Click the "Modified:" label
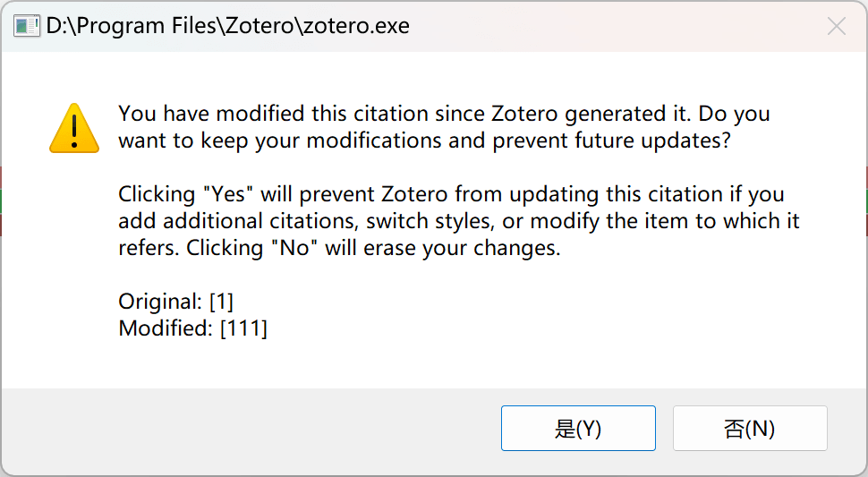 (166, 328)
